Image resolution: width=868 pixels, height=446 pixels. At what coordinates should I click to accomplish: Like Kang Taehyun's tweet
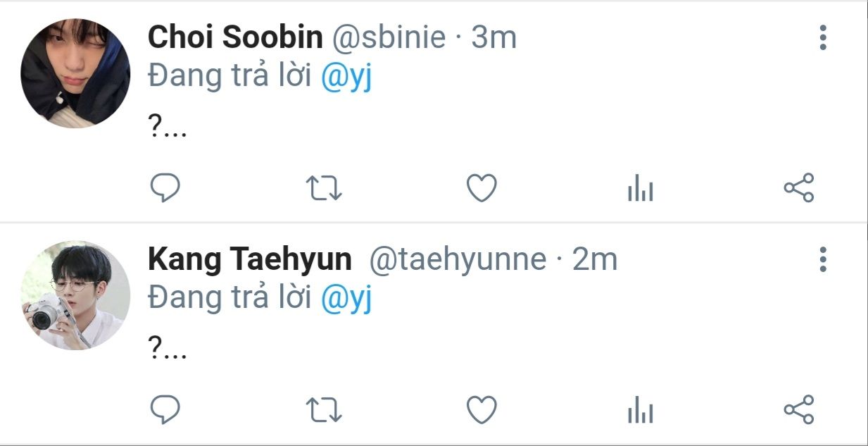[x=482, y=410]
